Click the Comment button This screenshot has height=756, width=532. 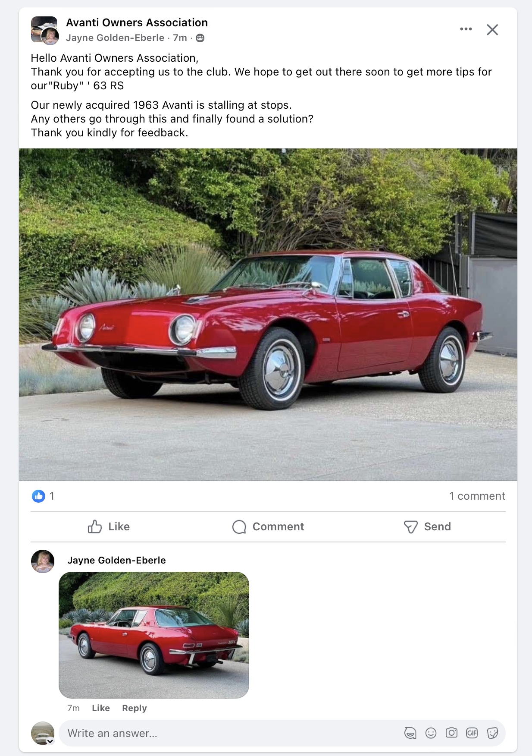pyautogui.click(x=268, y=526)
